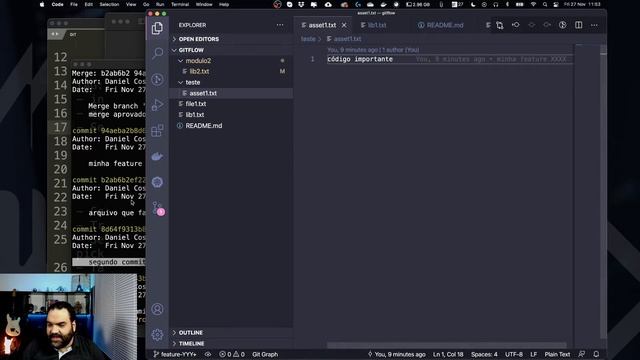640x360 pixels.
Task: Open the Search view in activity bar
Action: coord(157,53)
